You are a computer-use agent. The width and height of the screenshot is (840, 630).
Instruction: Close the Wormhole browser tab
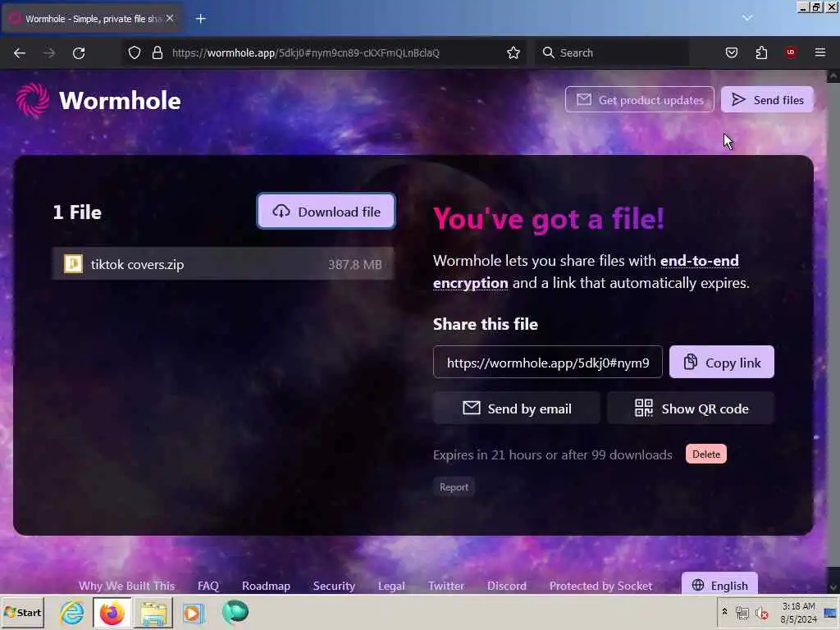click(x=170, y=18)
